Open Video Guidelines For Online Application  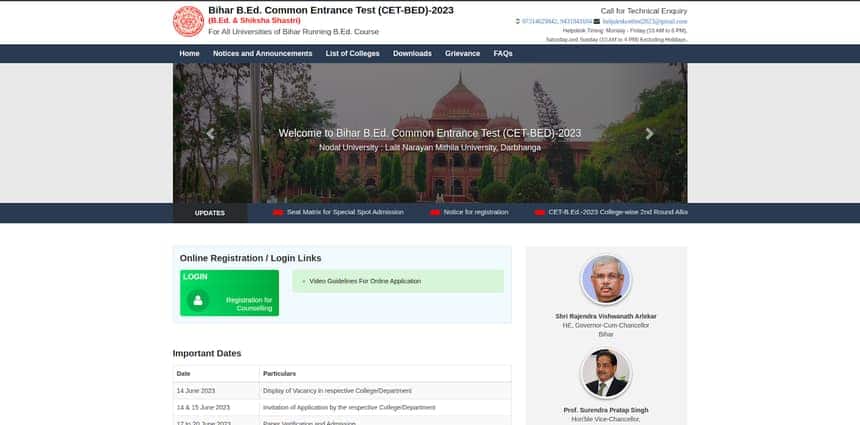tap(365, 281)
